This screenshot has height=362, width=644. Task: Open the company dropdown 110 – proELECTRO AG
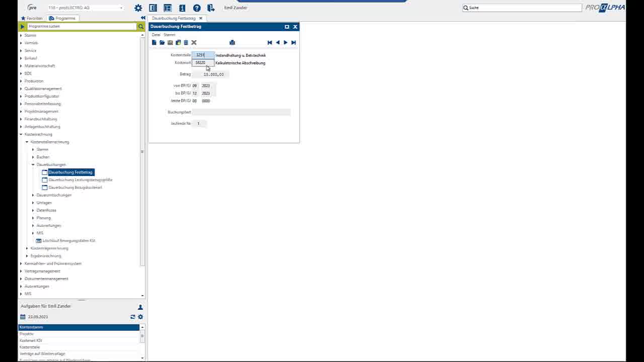[86, 8]
